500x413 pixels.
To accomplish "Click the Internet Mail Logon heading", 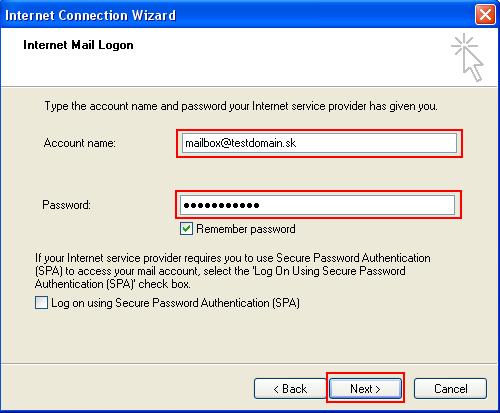I will click(x=78, y=45).
